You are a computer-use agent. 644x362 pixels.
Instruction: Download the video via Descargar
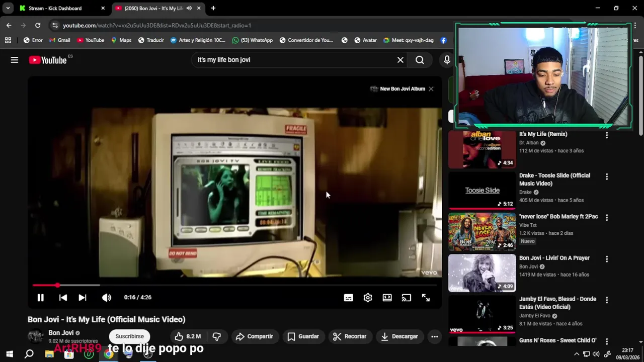[399, 336]
